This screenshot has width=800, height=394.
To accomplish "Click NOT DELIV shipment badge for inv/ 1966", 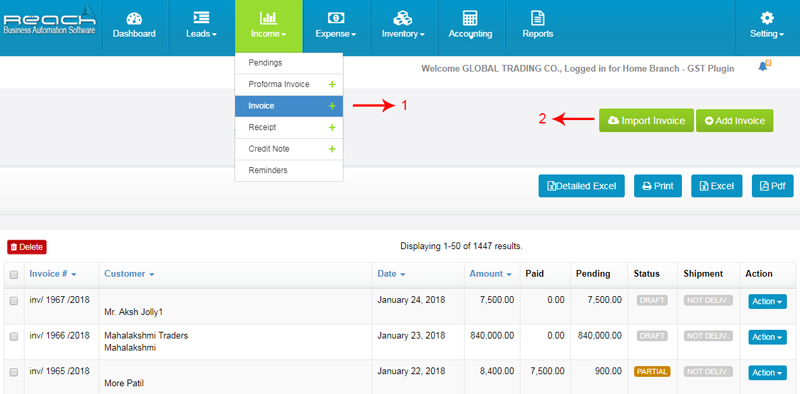I will click(709, 336).
